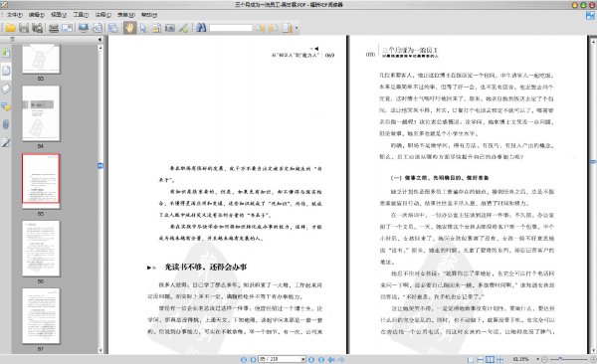597x364 pixels.
Task: Open the 文件 menu
Action: [14, 15]
